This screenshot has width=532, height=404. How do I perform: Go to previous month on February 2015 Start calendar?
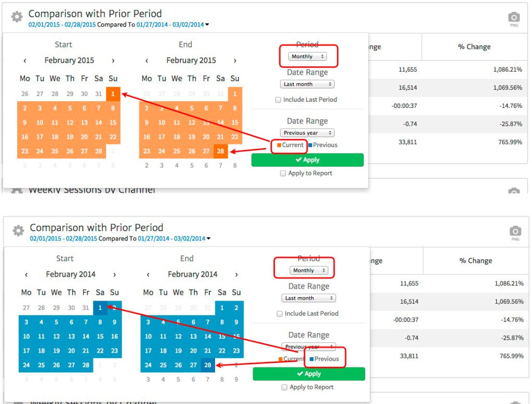point(25,61)
